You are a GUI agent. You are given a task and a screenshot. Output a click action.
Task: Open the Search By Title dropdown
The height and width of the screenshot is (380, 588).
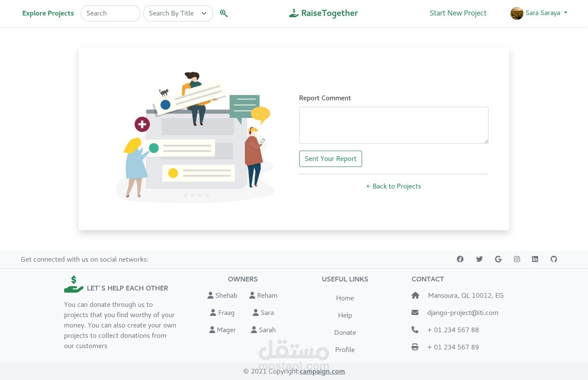point(178,13)
